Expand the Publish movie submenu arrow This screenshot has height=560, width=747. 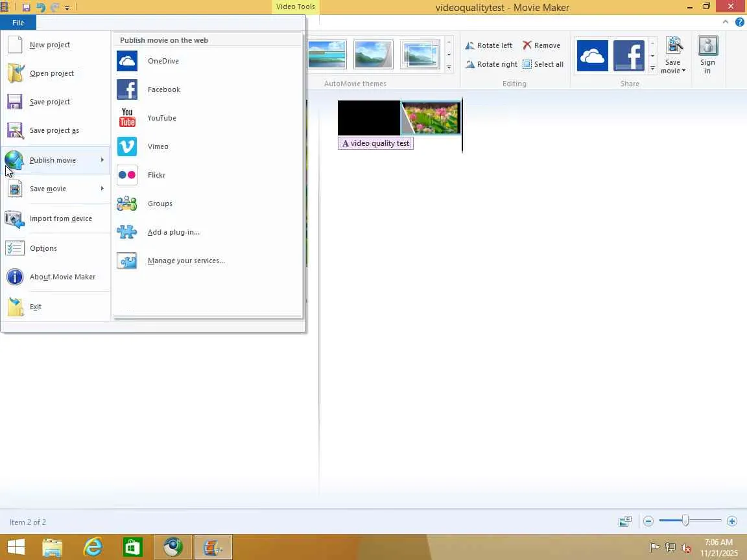(x=102, y=160)
